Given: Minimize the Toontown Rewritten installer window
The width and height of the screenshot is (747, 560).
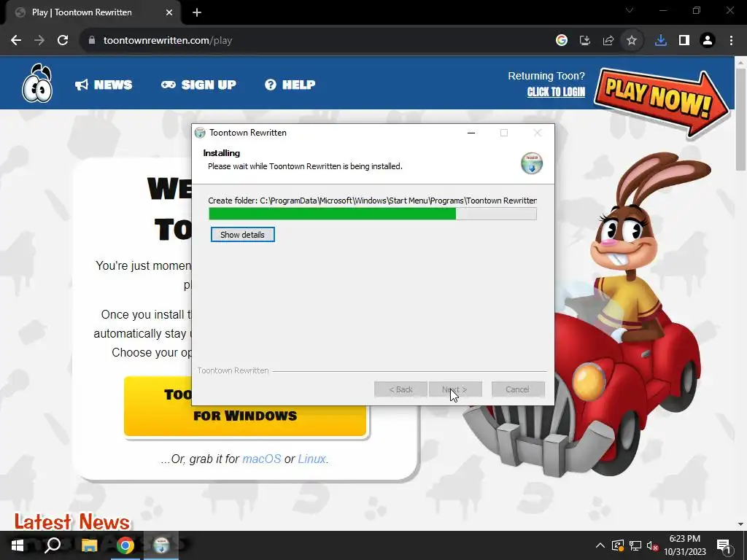Looking at the screenshot, I should 471,133.
